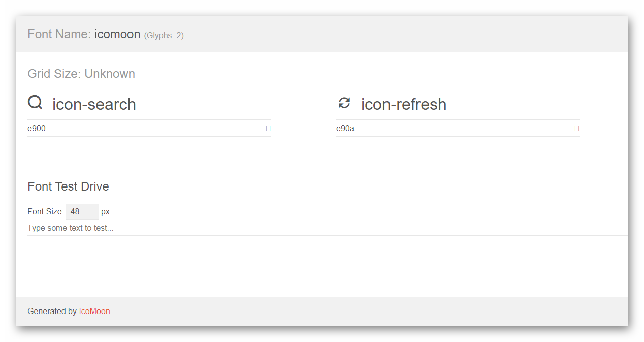Click the 'Generated by' footer text

(x=52, y=311)
